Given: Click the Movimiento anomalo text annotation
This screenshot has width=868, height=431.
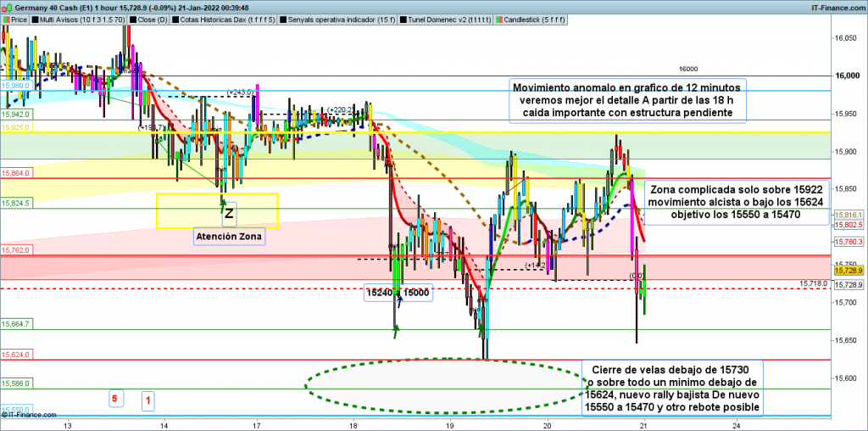Looking at the screenshot, I should pyautogui.click(x=627, y=100).
